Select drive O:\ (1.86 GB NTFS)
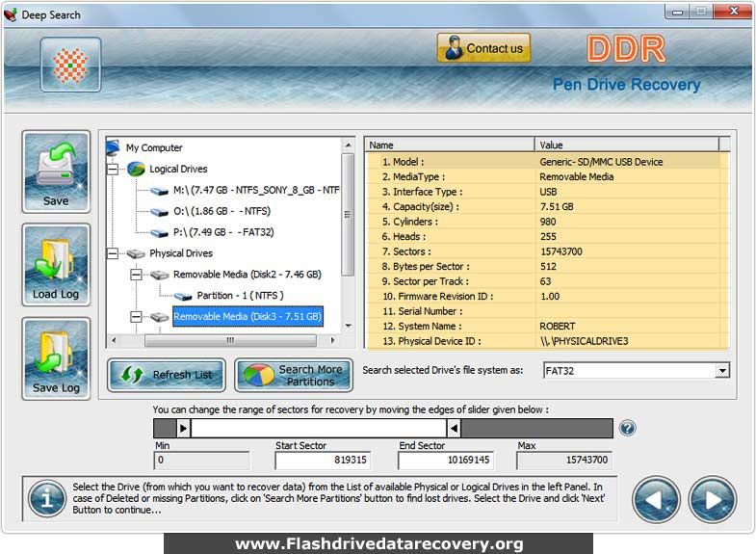The height and width of the screenshot is (554, 756). [222, 211]
